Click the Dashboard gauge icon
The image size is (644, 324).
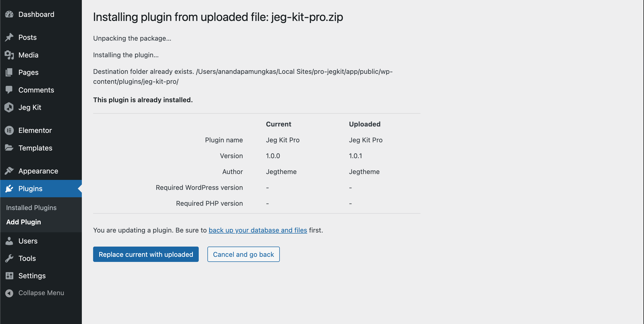point(9,14)
